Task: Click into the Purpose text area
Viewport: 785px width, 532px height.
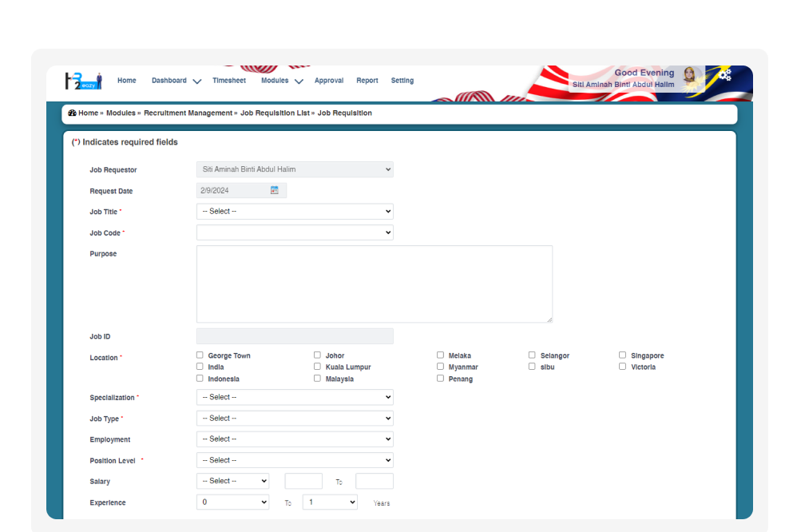Action: pos(374,284)
